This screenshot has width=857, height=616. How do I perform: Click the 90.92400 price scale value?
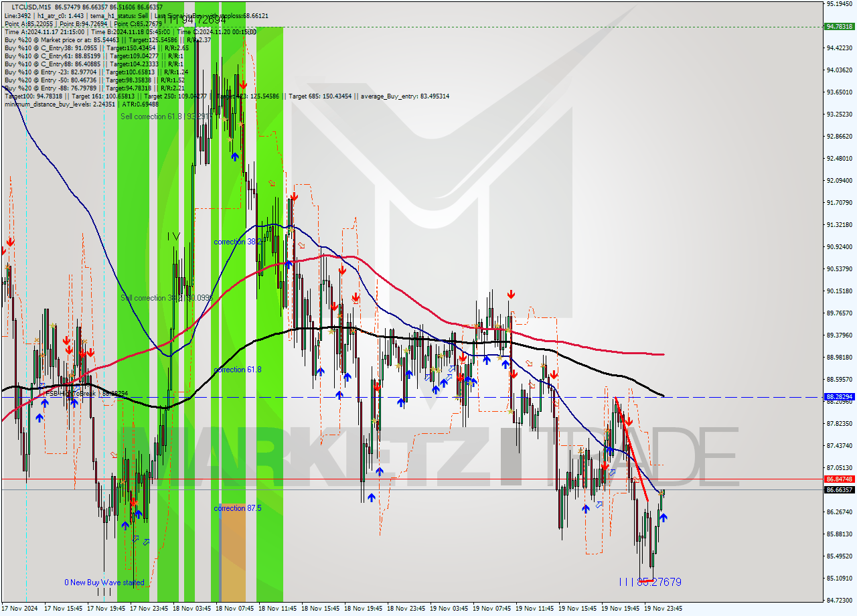pos(840,246)
